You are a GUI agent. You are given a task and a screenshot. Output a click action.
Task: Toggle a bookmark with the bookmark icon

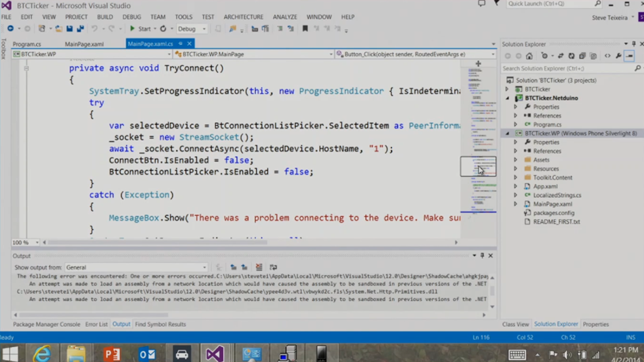coord(305,28)
